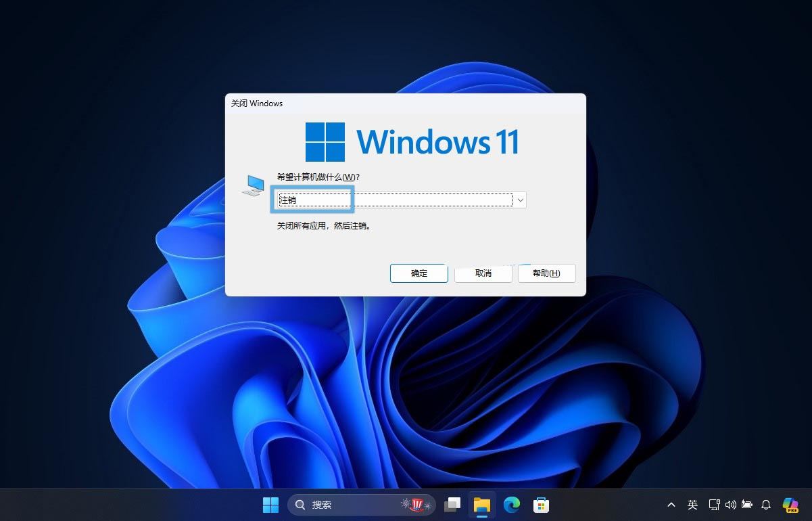Click the taskbar search box

tap(362, 505)
